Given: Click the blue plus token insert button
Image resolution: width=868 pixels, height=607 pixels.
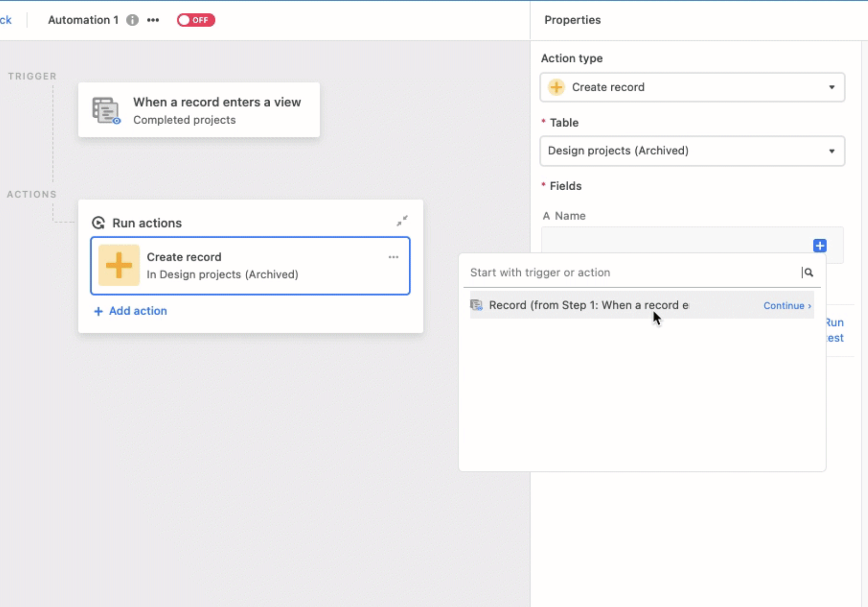Looking at the screenshot, I should tap(820, 245).
